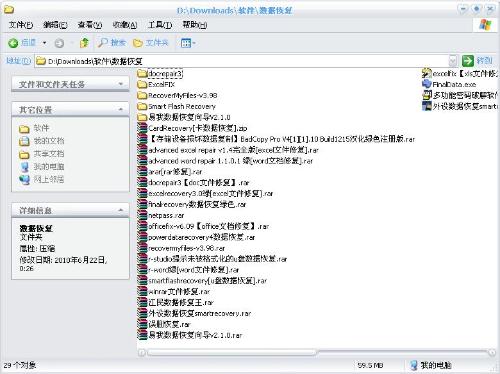Select advanced excel repair v1.4 rar
The height and width of the screenshot is (374, 500).
228,150
